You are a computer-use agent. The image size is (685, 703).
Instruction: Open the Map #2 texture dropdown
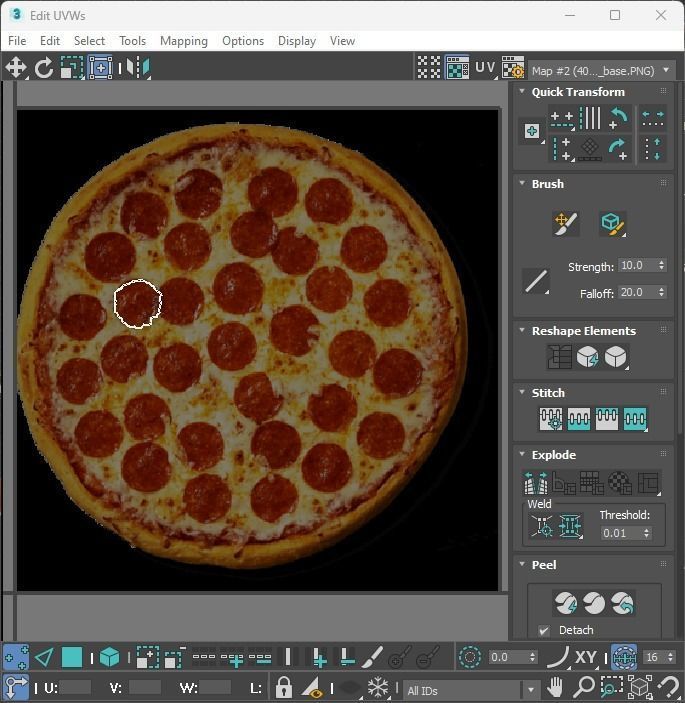(x=602, y=70)
